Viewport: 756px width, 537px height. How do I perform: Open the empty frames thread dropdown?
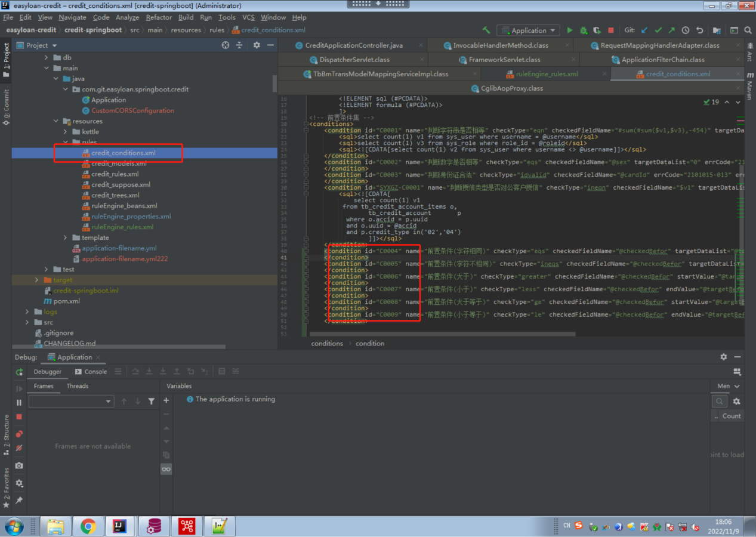71,402
